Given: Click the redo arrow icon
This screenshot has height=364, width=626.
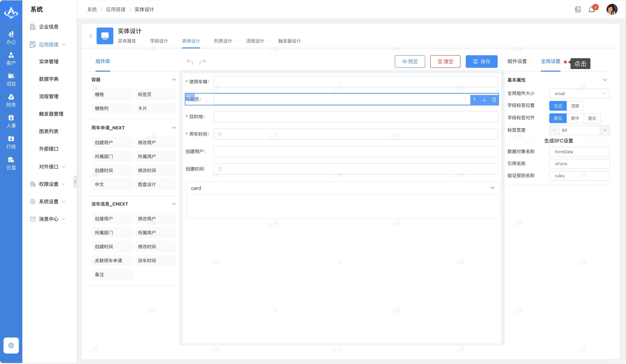Looking at the screenshot, I should [203, 62].
